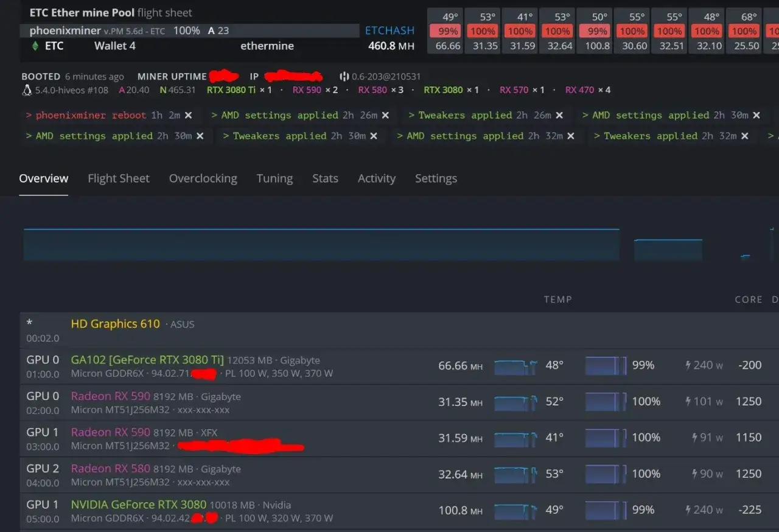779x532 pixels.
Task: Click the ETC coin diamond icon
Action: [35, 46]
